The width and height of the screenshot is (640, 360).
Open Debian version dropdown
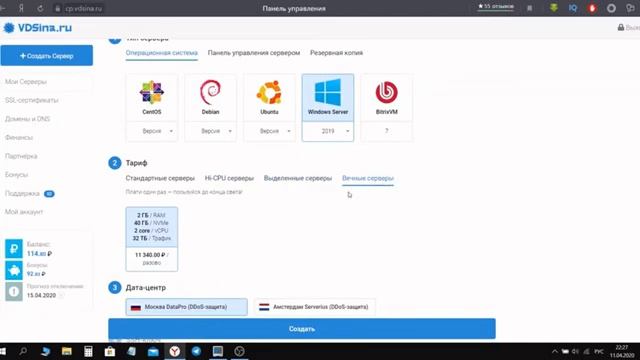pos(210,131)
